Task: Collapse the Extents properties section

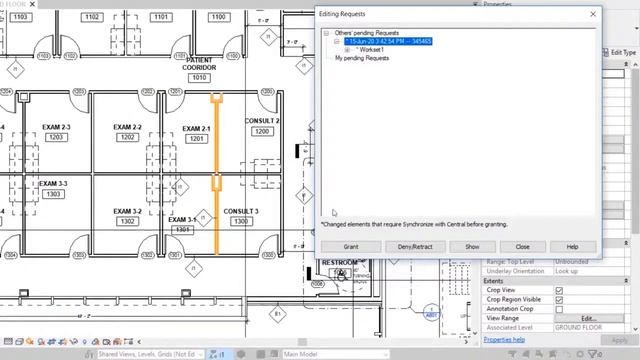Action: coord(626,281)
